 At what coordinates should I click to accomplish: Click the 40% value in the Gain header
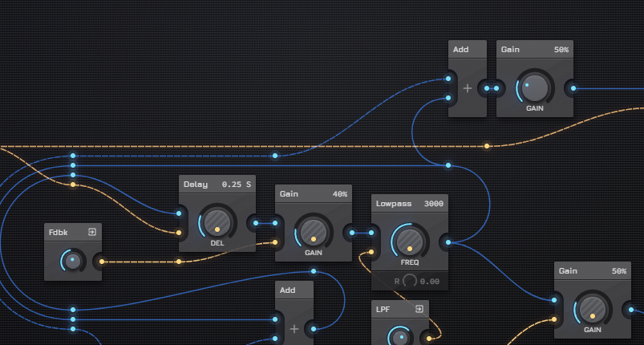[x=340, y=194]
